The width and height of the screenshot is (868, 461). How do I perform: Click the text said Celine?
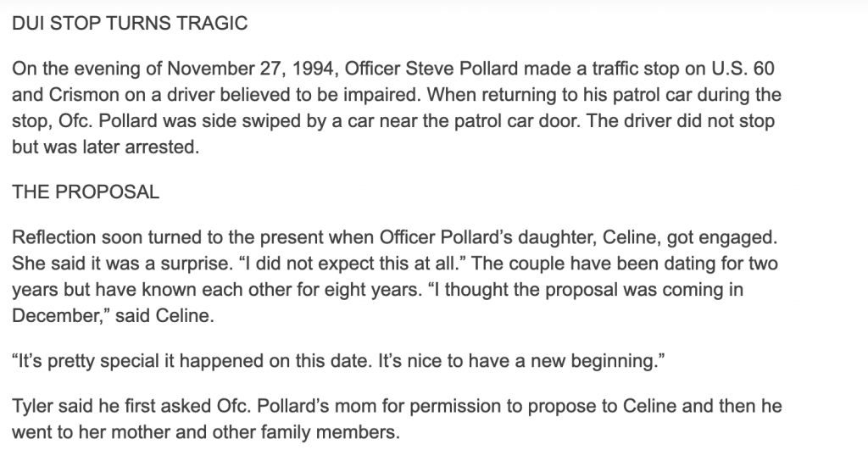click(164, 315)
